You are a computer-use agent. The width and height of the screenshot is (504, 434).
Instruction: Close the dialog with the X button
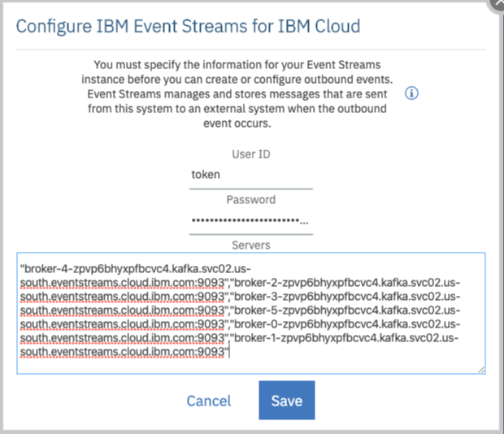coord(497,3)
